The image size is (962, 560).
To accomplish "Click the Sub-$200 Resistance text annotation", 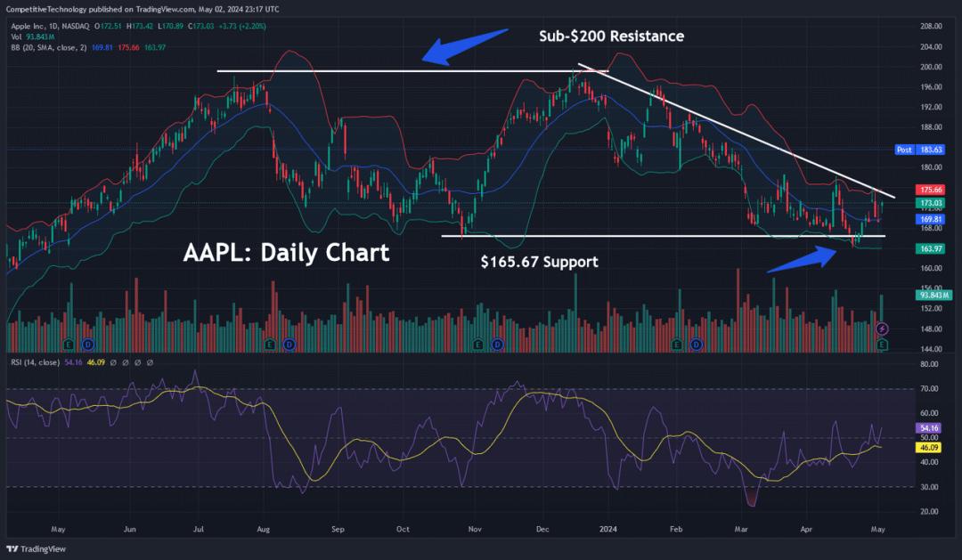I will click(611, 37).
